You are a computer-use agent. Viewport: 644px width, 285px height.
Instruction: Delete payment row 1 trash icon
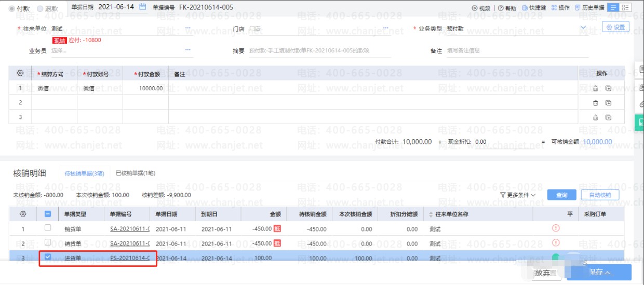(596, 88)
